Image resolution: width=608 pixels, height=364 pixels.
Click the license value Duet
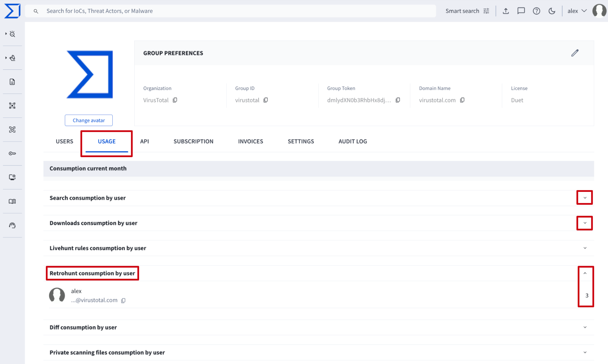click(517, 100)
